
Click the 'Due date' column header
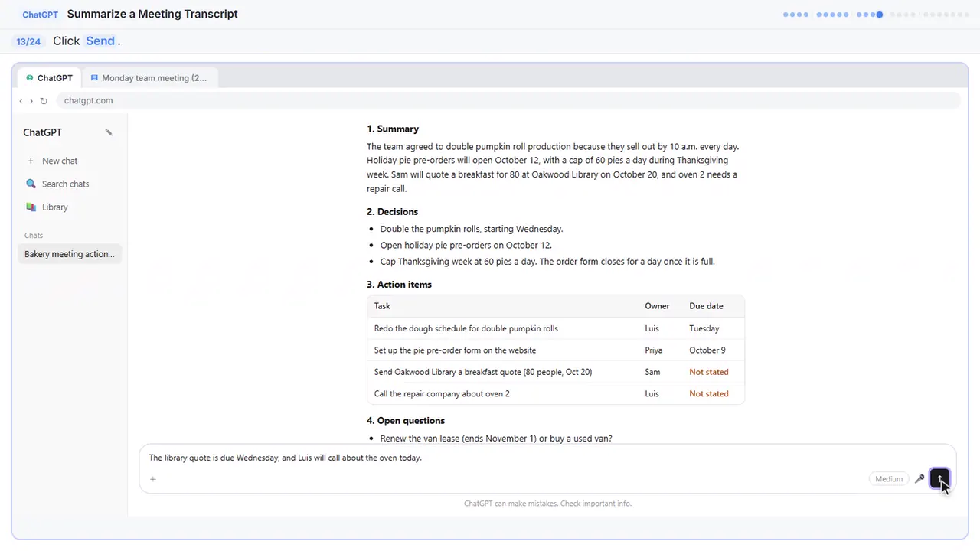click(706, 306)
